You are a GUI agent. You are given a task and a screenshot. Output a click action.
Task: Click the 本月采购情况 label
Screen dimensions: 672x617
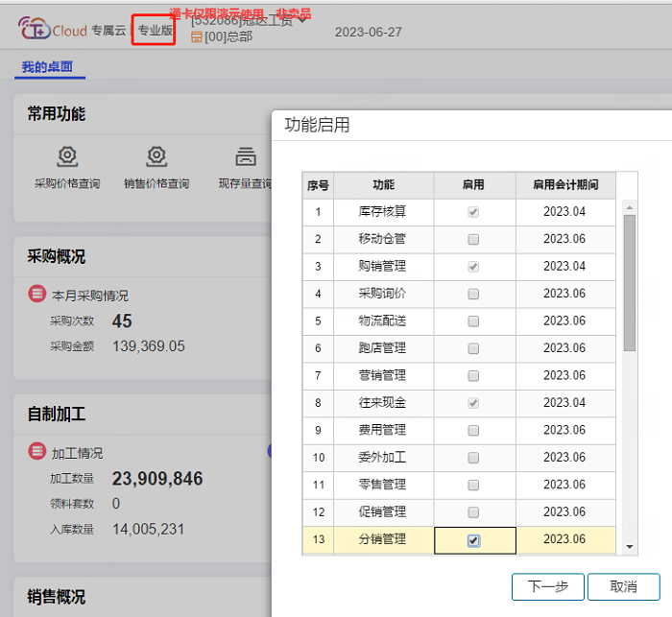click(x=90, y=296)
